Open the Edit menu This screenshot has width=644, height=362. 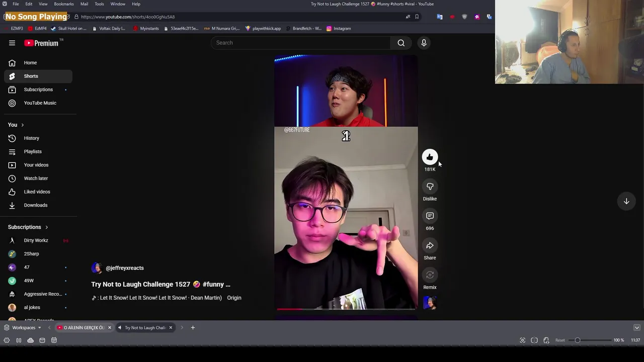coord(29,4)
